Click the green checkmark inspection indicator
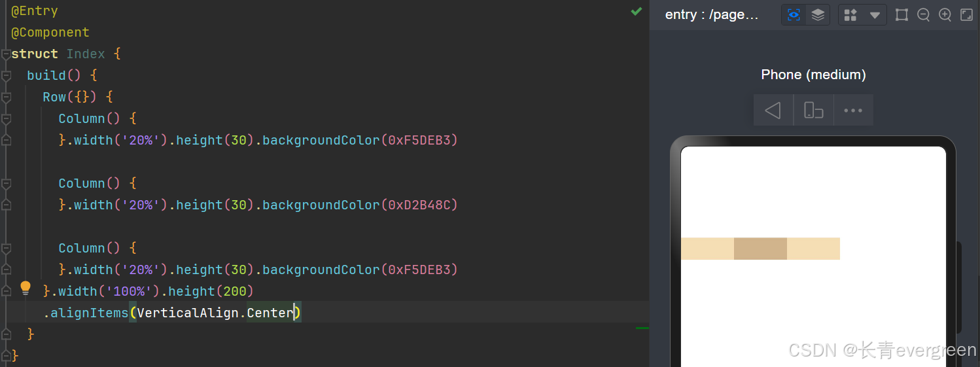The height and width of the screenshot is (367, 980). click(636, 11)
